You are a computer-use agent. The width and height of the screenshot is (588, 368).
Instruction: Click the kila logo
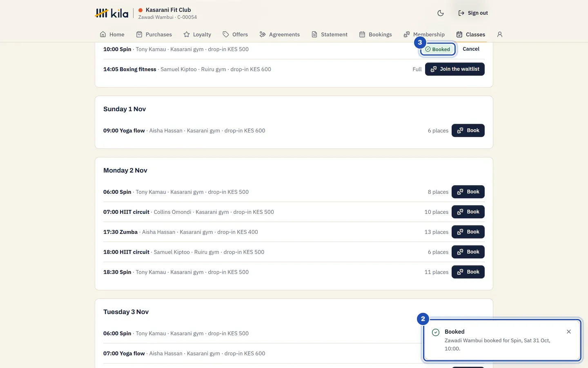111,13
